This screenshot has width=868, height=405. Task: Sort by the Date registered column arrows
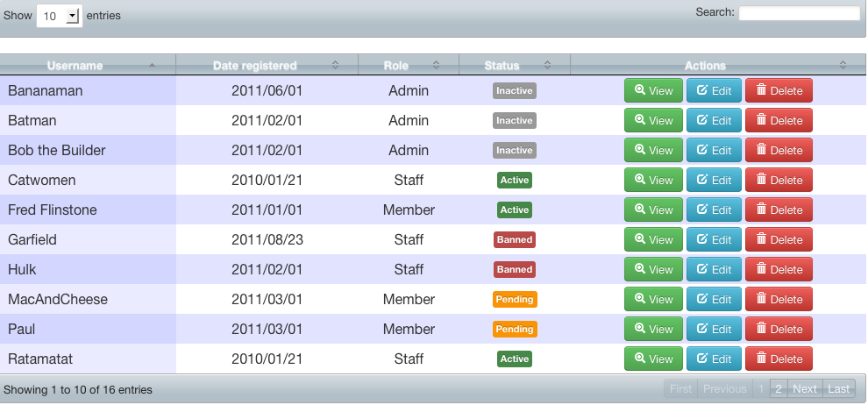[335, 66]
